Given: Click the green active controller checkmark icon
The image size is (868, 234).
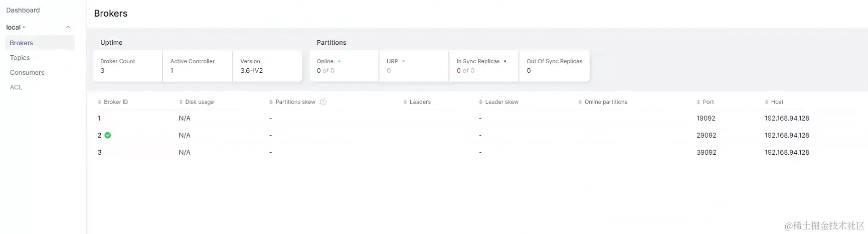Looking at the screenshot, I should point(108,135).
